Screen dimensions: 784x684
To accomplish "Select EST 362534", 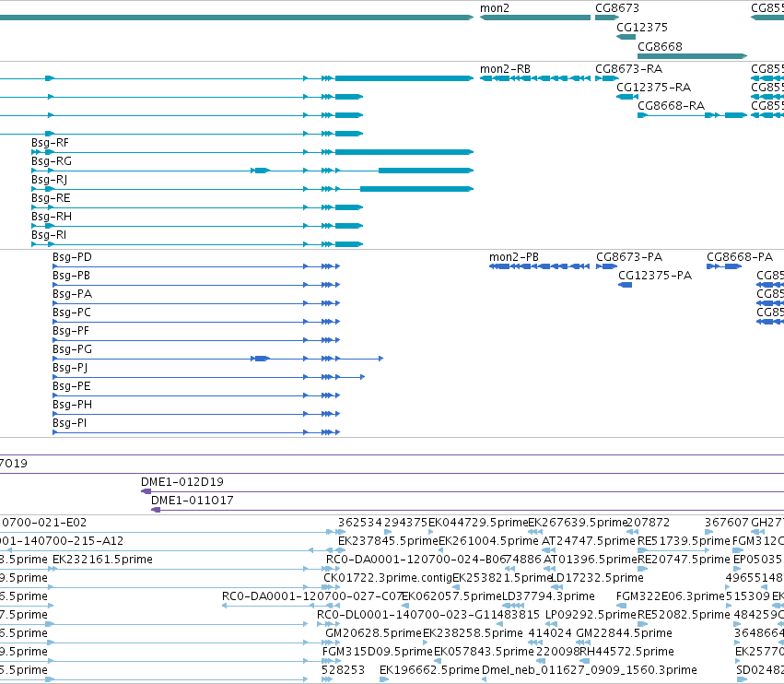I will pos(359,523).
